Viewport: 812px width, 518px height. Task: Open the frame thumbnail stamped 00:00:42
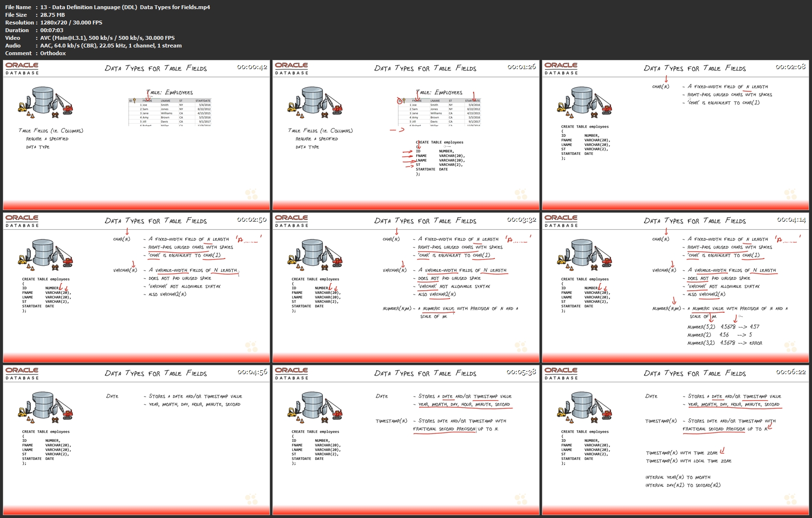137,135
